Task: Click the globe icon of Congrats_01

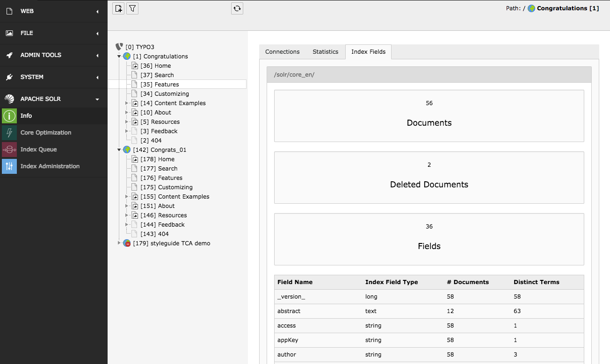Action: pyautogui.click(x=127, y=150)
